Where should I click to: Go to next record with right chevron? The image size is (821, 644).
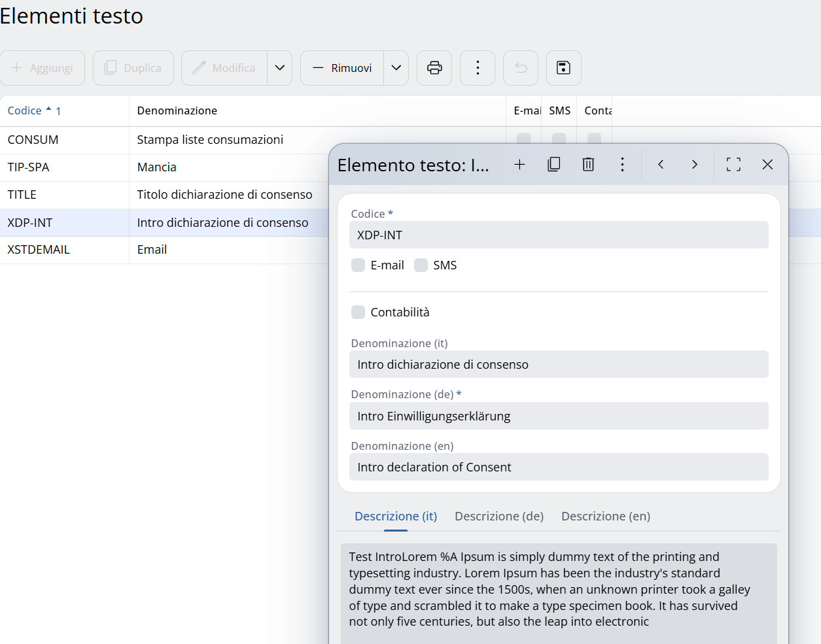[695, 165]
